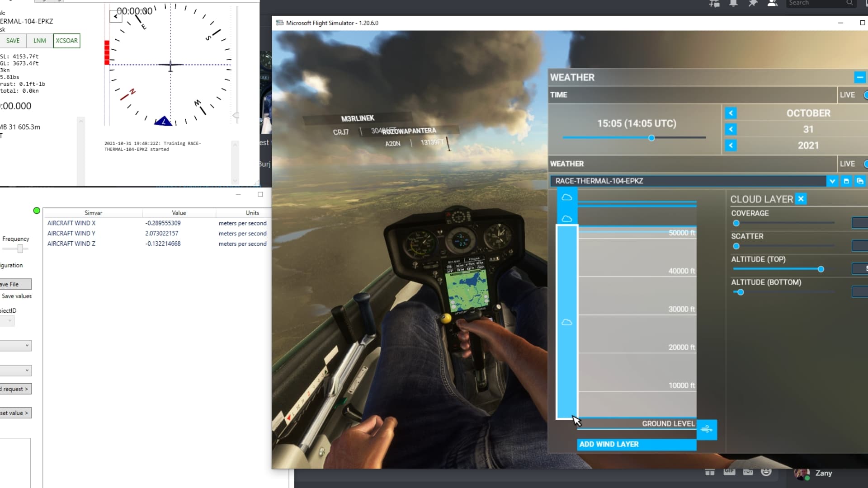This screenshot has width=868, height=488.
Task: Click the time of day slider handle
Action: click(651, 138)
